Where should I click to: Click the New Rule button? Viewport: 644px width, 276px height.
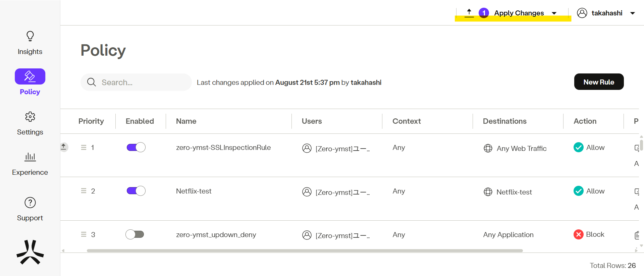(599, 82)
